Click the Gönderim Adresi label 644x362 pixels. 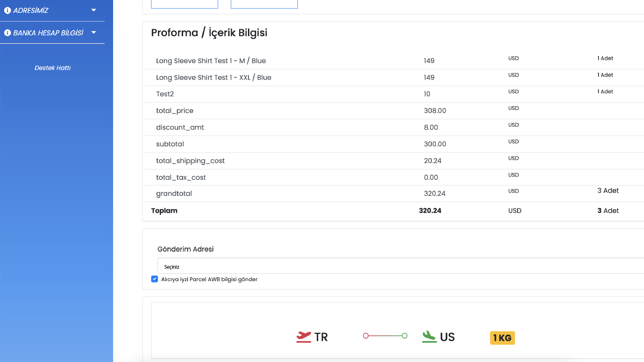(x=186, y=249)
